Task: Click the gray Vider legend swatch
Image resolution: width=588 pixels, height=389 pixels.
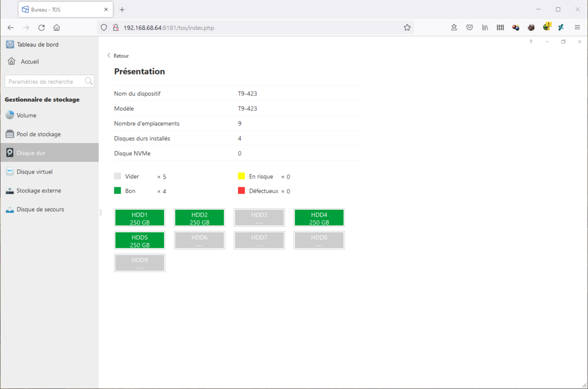Action: pyautogui.click(x=118, y=176)
